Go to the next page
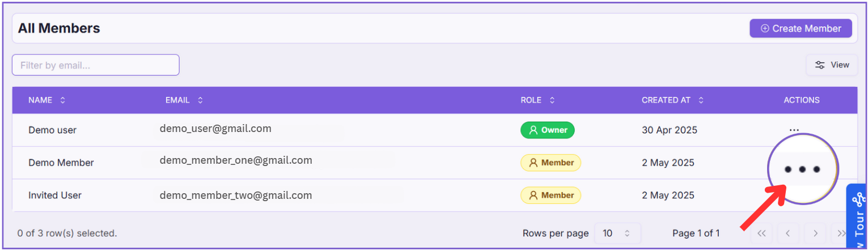 pyautogui.click(x=815, y=233)
